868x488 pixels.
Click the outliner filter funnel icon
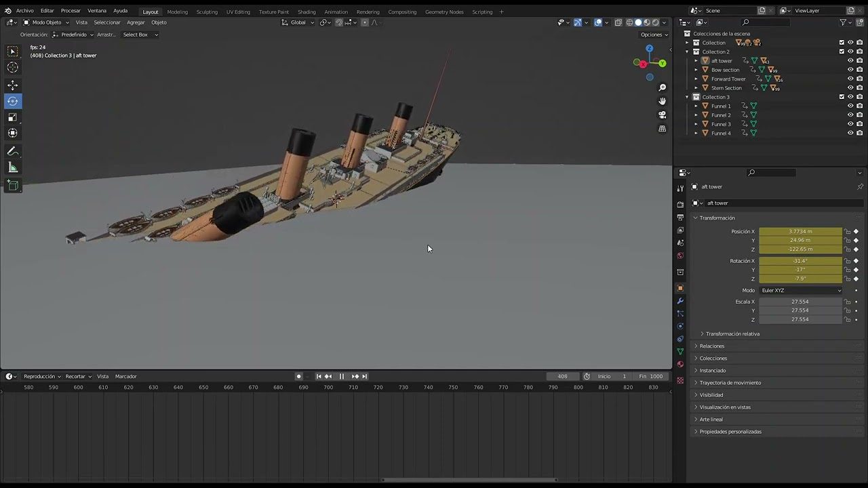tap(843, 22)
